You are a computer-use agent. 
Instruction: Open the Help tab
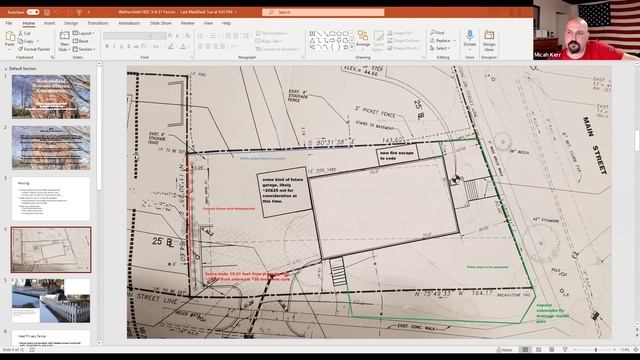click(226, 23)
